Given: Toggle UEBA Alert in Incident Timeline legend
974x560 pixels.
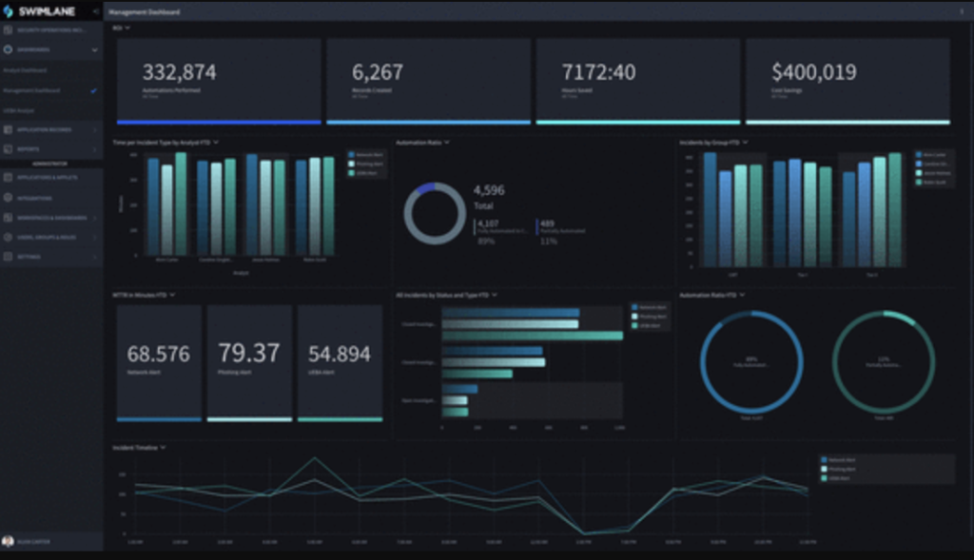Looking at the screenshot, I should (836, 478).
